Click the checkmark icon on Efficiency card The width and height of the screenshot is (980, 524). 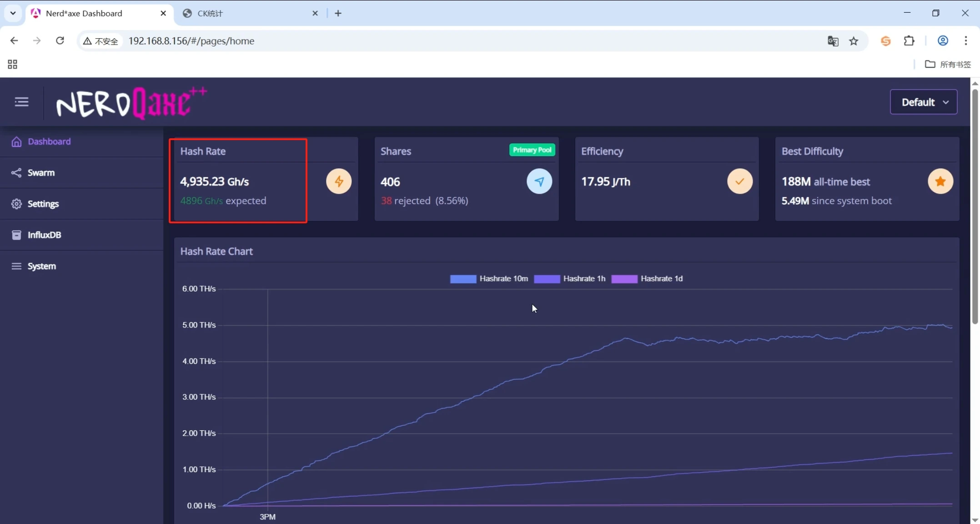point(739,181)
